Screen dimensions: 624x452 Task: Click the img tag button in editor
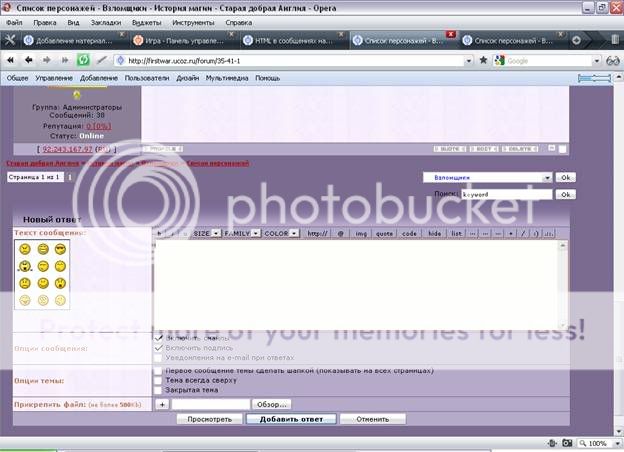(361, 233)
